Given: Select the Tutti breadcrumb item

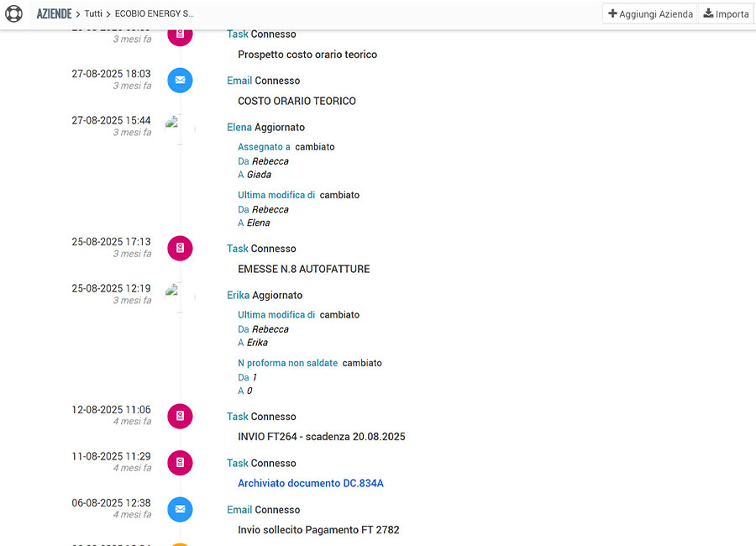Looking at the screenshot, I should [93, 13].
